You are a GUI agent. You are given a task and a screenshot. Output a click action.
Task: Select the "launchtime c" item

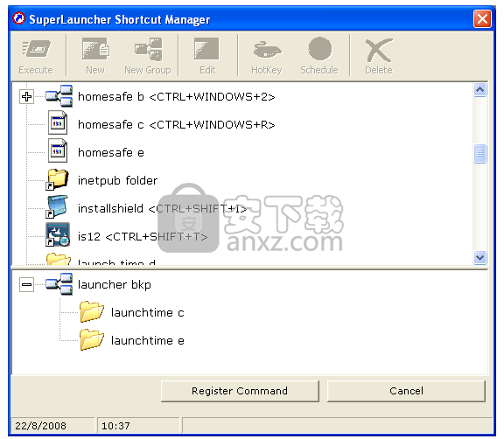pos(148,312)
